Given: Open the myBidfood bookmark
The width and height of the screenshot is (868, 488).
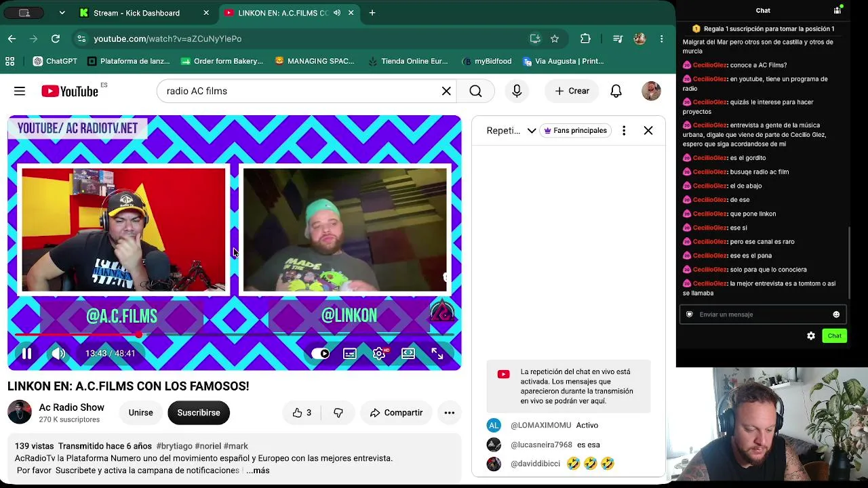Looking at the screenshot, I should [x=486, y=61].
